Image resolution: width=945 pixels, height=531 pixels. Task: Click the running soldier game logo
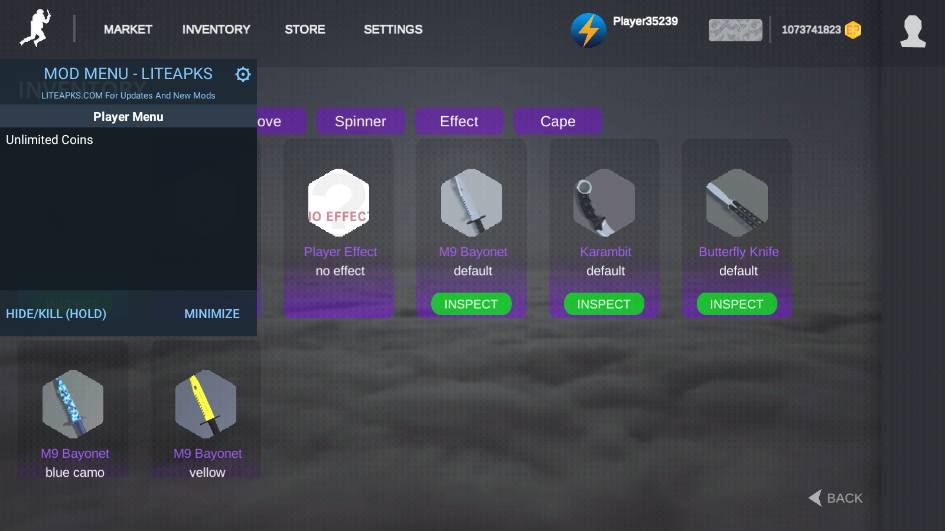(x=36, y=28)
